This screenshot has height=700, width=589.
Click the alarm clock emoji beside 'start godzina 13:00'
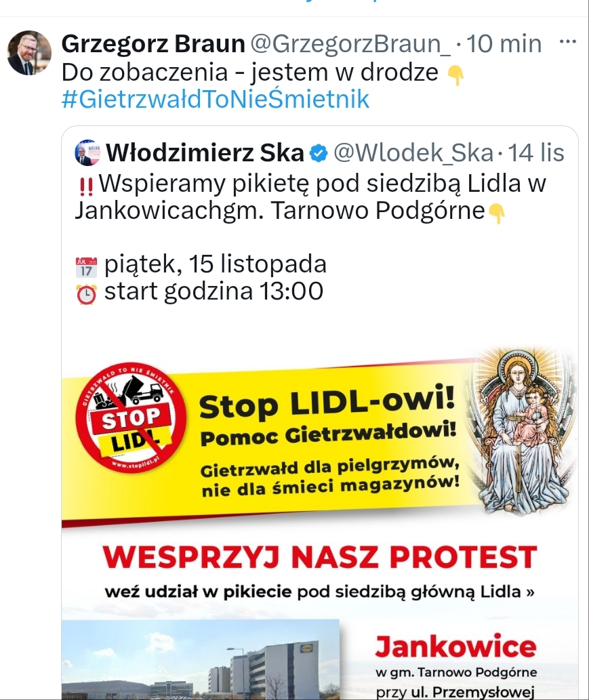(86, 293)
